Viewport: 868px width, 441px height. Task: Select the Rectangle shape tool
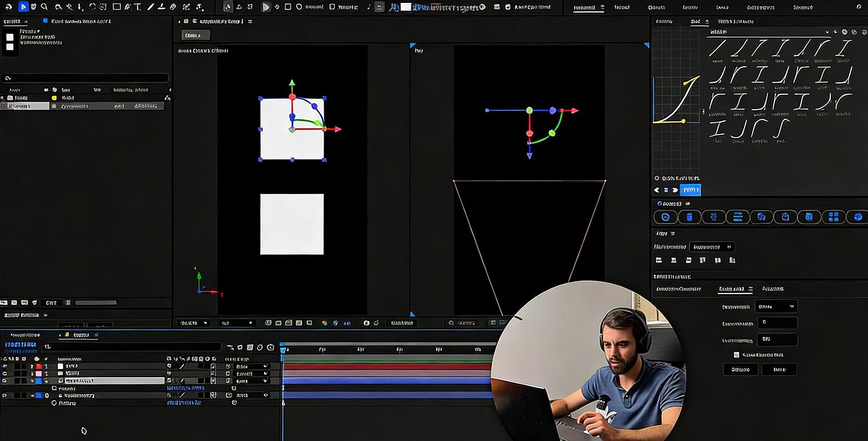coord(117,7)
